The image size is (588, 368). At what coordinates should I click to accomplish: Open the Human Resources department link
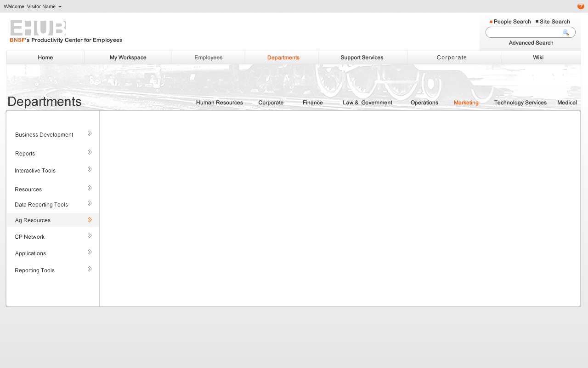pyautogui.click(x=219, y=103)
